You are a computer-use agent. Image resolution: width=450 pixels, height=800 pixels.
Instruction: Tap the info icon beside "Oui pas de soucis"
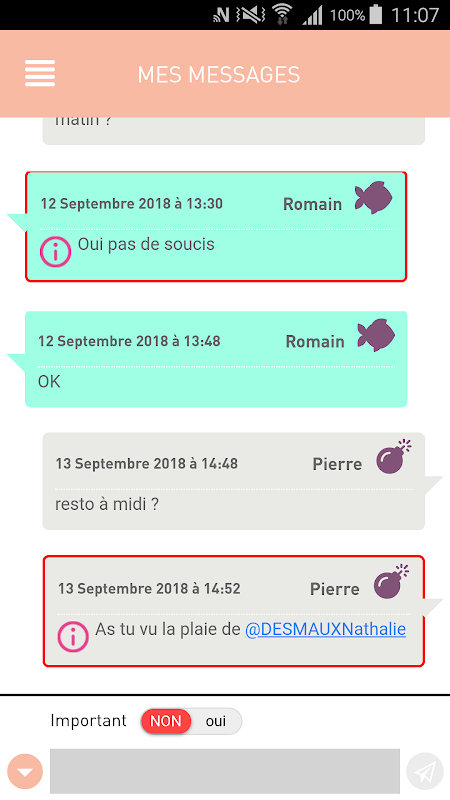pyautogui.click(x=55, y=252)
